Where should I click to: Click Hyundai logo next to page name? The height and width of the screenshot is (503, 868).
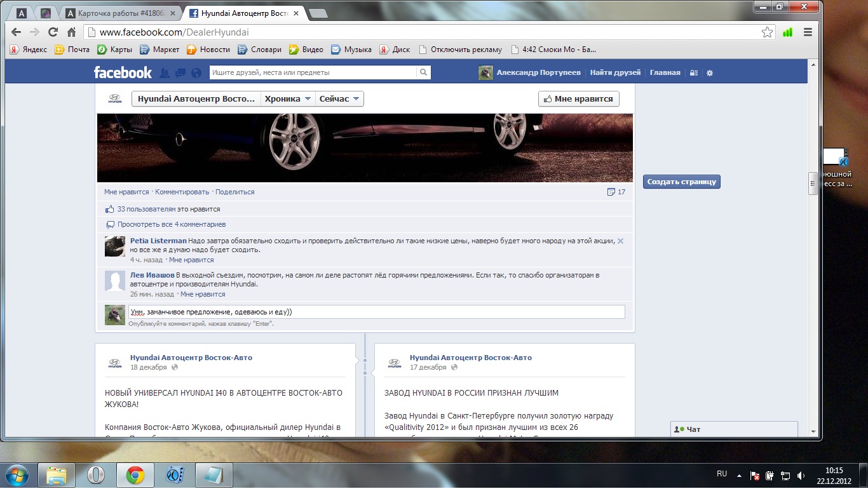(x=114, y=99)
